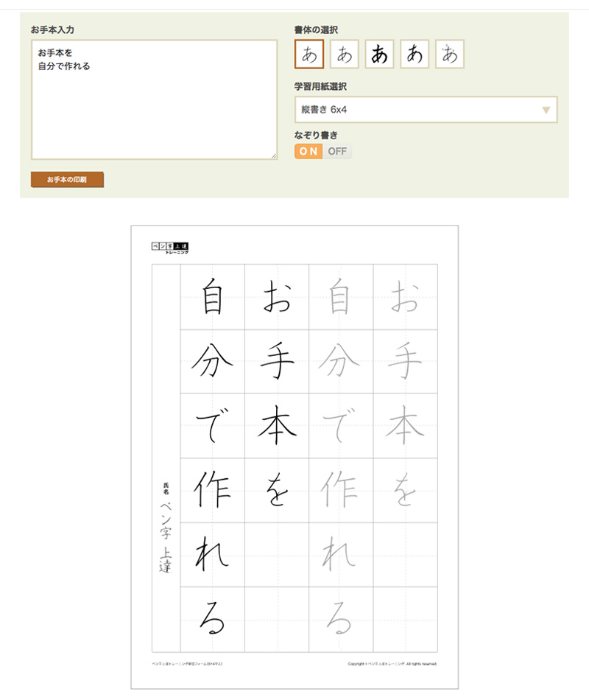Open the 学習用紙選択 dropdown
Viewport: 589px width, 700px height.
pos(426,110)
